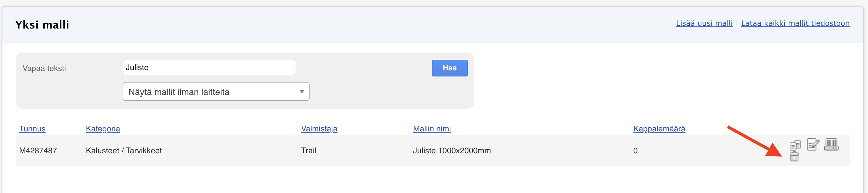Select the Juliste 1000x2000mm model name cell
Viewport: 868px width, 193px height.
[x=452, y=151]
